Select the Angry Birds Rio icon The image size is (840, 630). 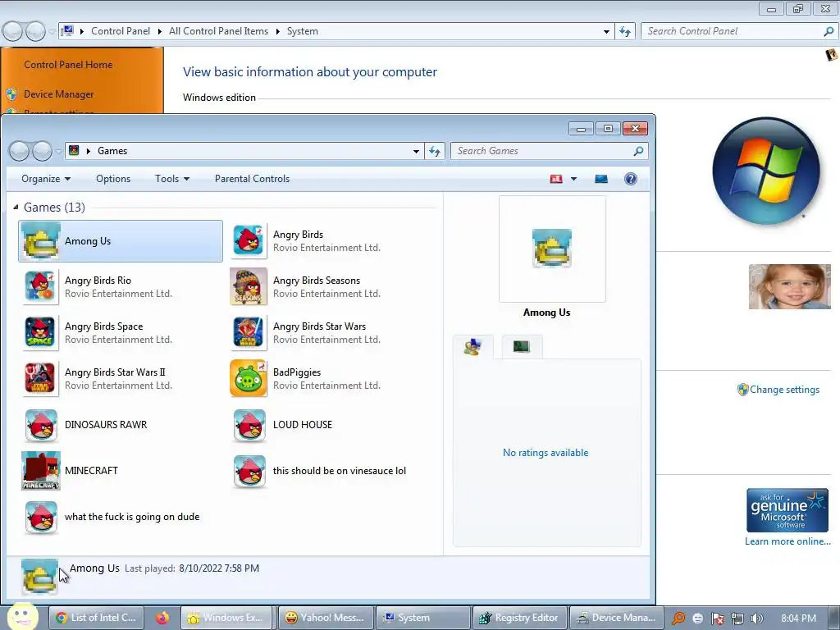[x=41, y=286]
